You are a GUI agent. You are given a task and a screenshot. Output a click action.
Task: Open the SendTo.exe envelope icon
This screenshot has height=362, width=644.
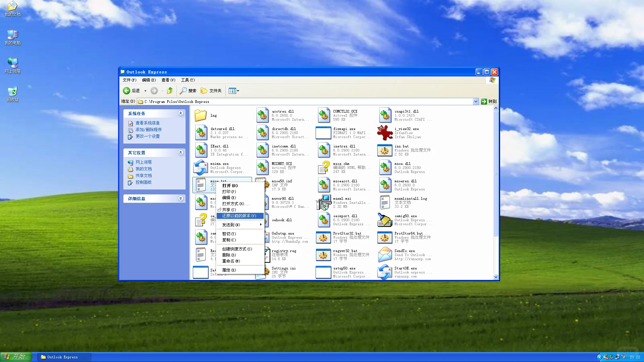pyautogui.click(x=385, y=255)
